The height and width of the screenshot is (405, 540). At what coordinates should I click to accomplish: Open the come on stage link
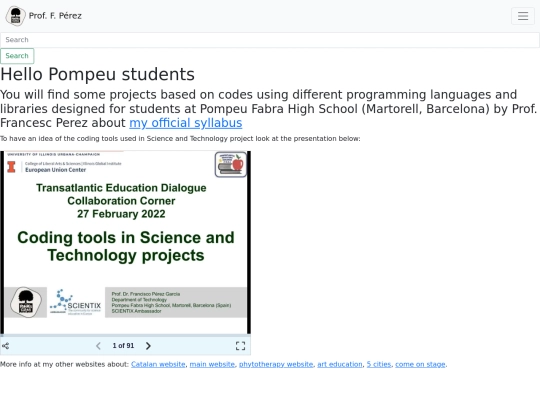[x=420, y=364]
